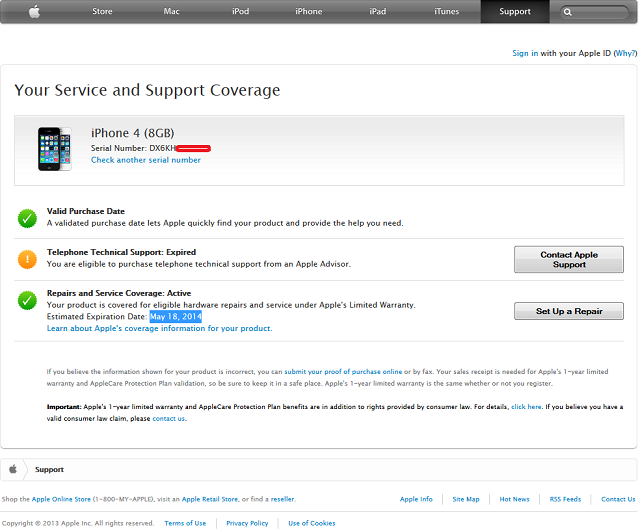Click the iPhone 4 (8GB) heading text
Screen dimensions: 640x530
click(x=132, y=133)
